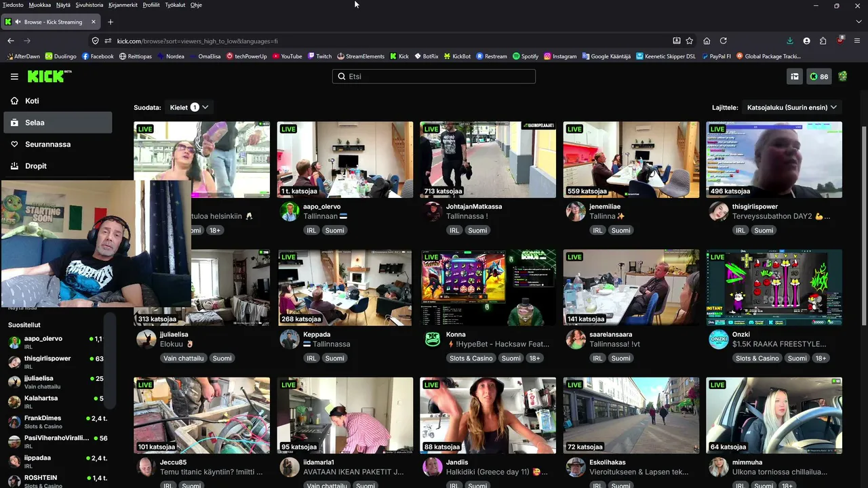Open Duolingo bookmark
The height and width of the screenshot is (488, 868).
click(x=61, y=56)
